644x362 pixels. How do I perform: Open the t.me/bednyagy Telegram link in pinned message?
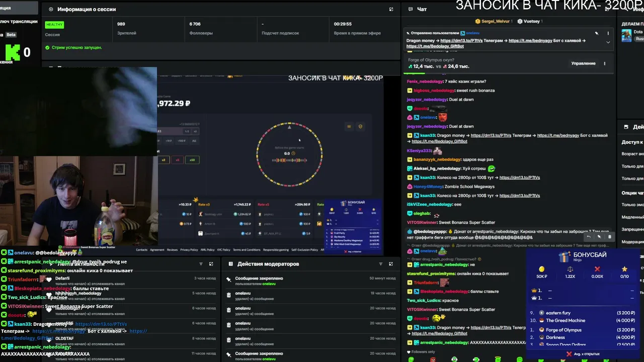531,41
